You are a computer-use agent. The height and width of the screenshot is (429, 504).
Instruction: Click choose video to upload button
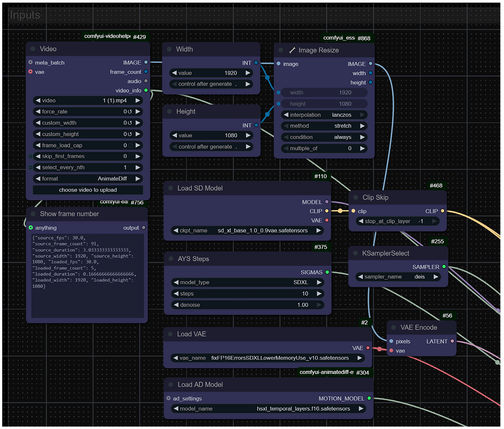pos(88,190)
